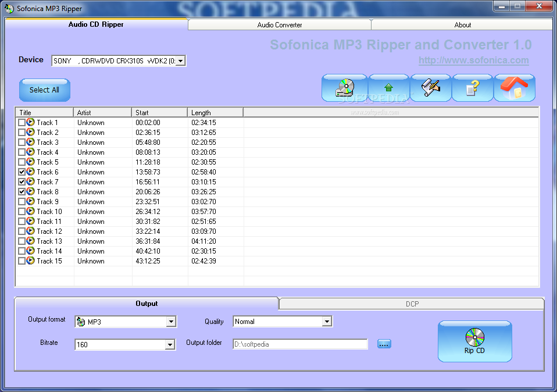The image size is (557, 392).
Task: Open the Quality dropdown
Action: coord(327,321)
